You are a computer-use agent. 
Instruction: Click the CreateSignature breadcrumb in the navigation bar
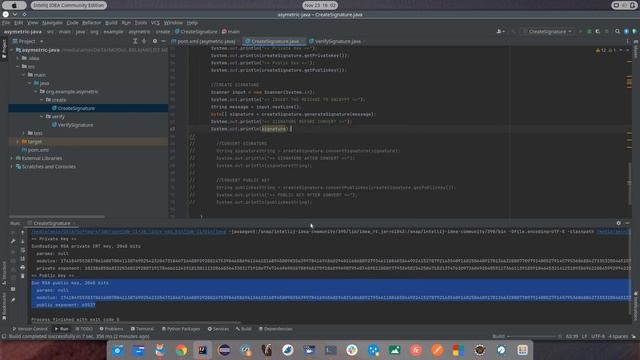pyautogui.click(x=196, y=31)
